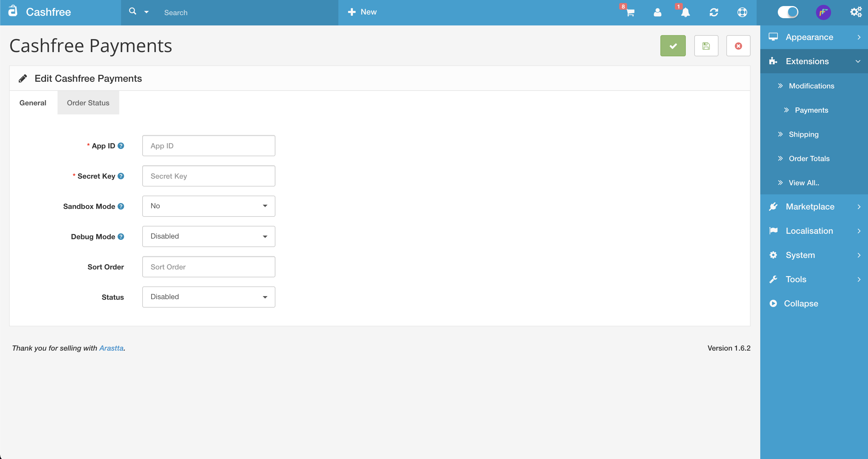Viewport: 868px width, 459px height.
Task: Open the shopping cart orders icon
Action: pos(630,12)
